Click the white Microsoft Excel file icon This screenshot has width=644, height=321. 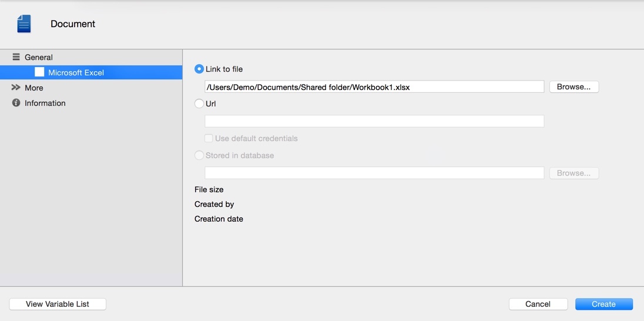[39, 72]
